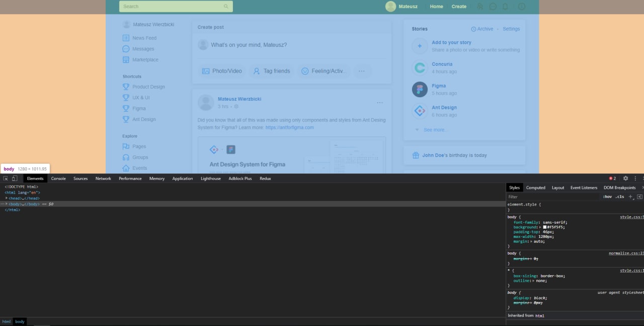Click the Figma story avatar
The width and height of the screenshot is (644, 326).
[x=420, y=89]
